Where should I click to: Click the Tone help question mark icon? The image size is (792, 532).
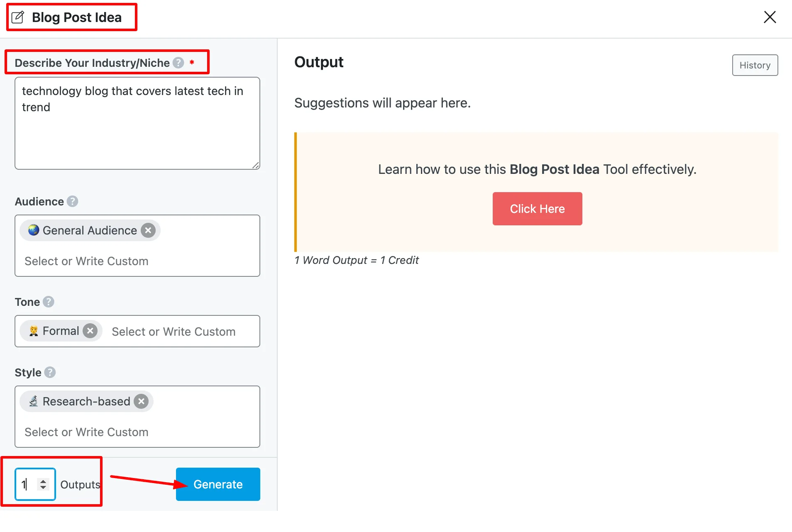(49, 302)
